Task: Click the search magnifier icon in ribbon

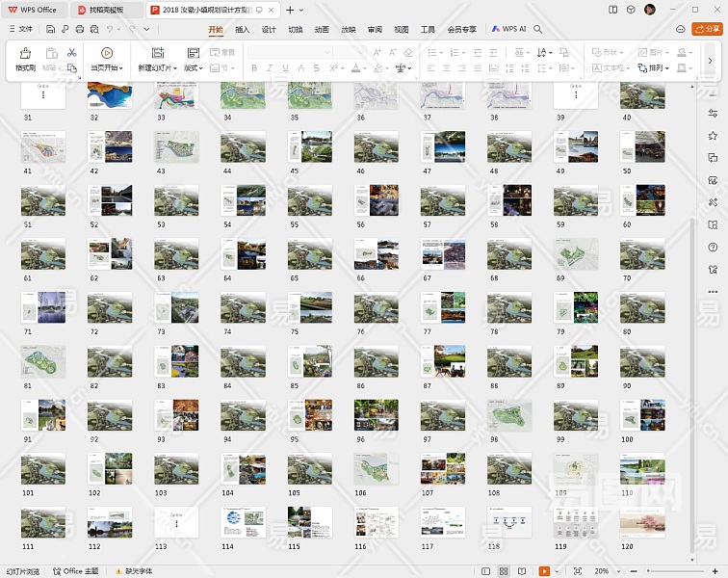Action: [x=538, y=29]
